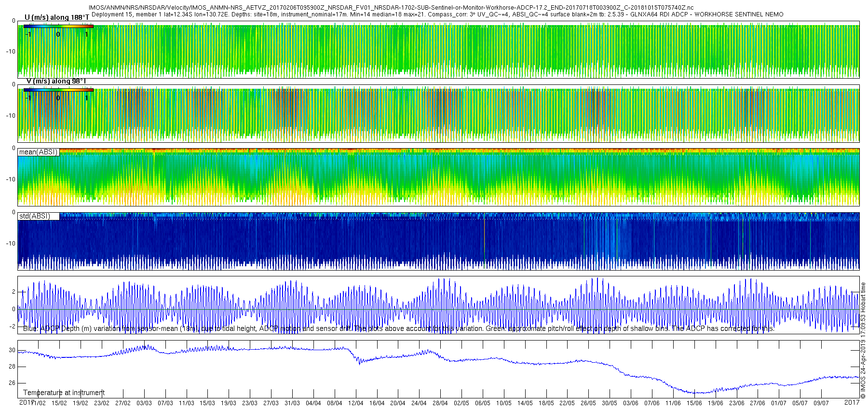Click the '03/03' date tick label

tap(144, 403)
